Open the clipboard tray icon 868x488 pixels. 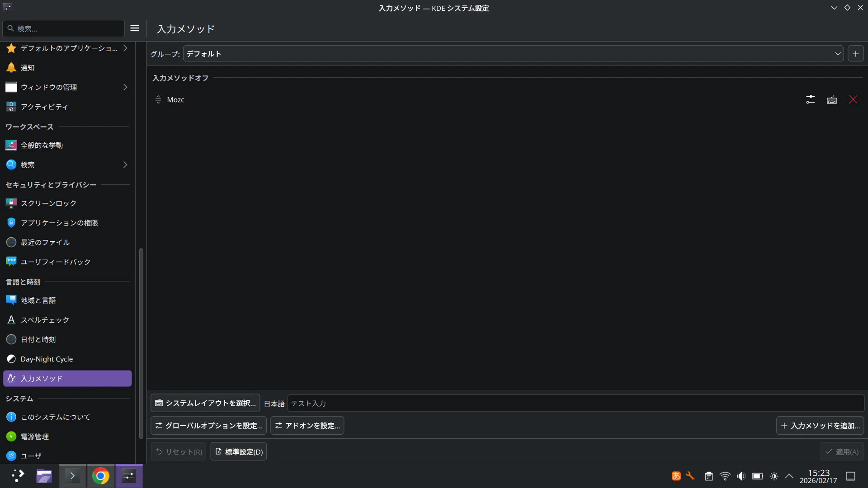pyautogui.click(x=709, y=476)
